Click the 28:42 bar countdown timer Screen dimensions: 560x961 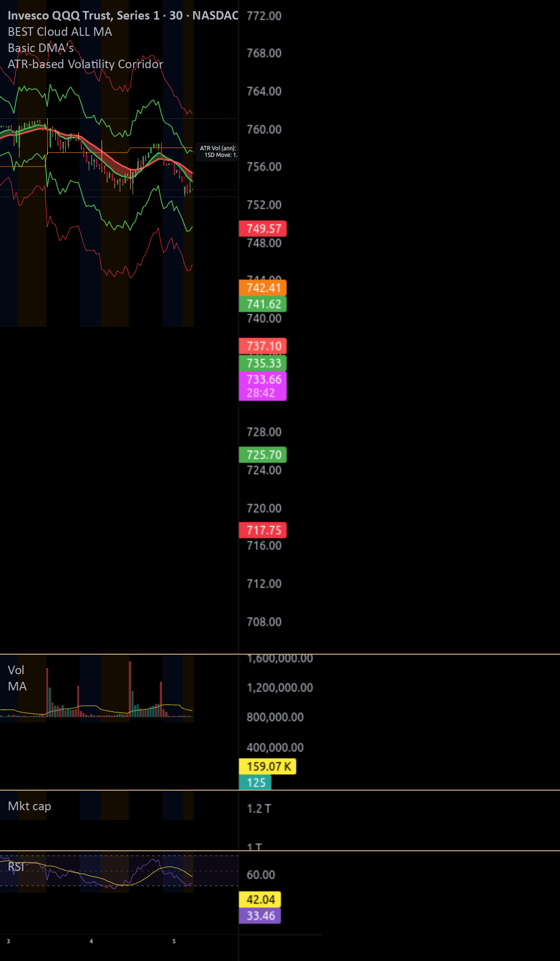pyautogui.click(x=261, y=393)
